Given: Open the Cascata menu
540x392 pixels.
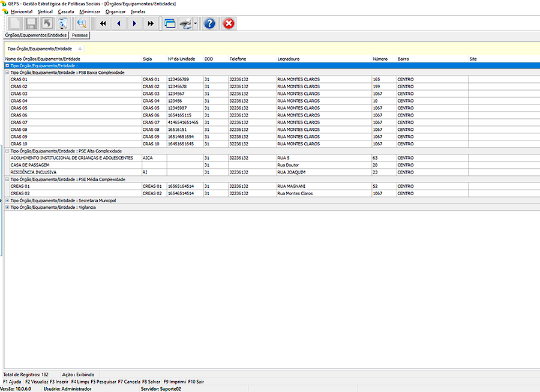Looking at the screenshot, I should [x=66, y=12].
